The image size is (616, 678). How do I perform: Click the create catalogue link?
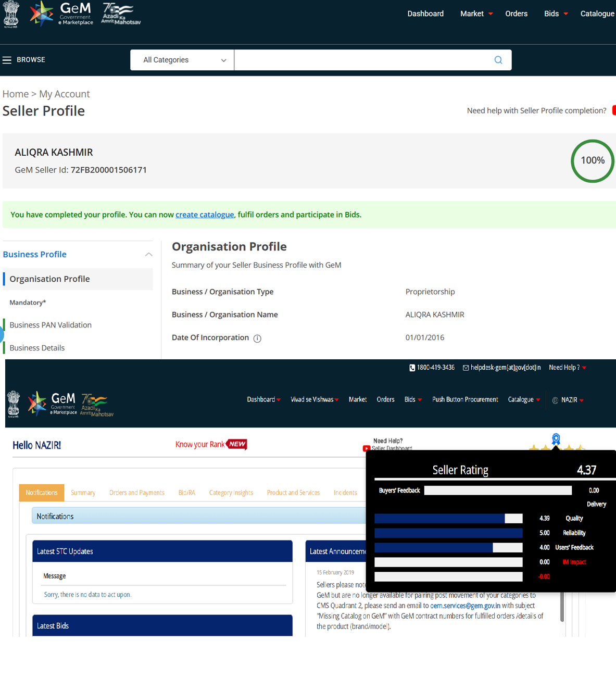205,215
